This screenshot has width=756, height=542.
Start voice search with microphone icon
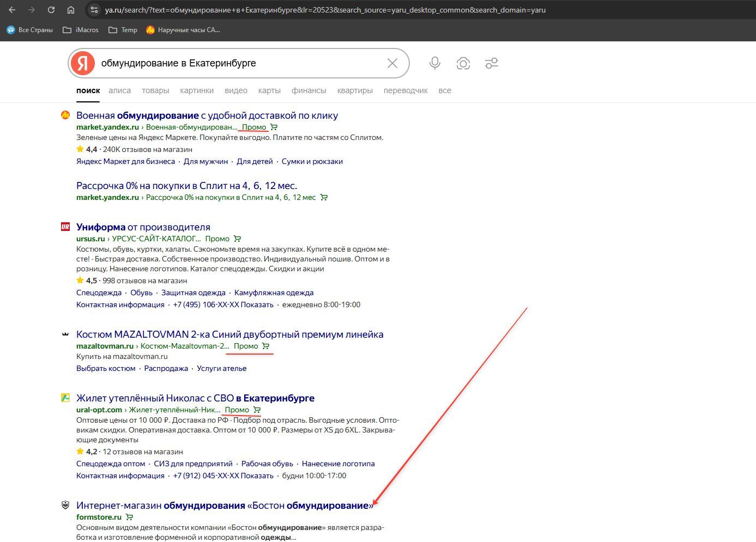[434, 63]
